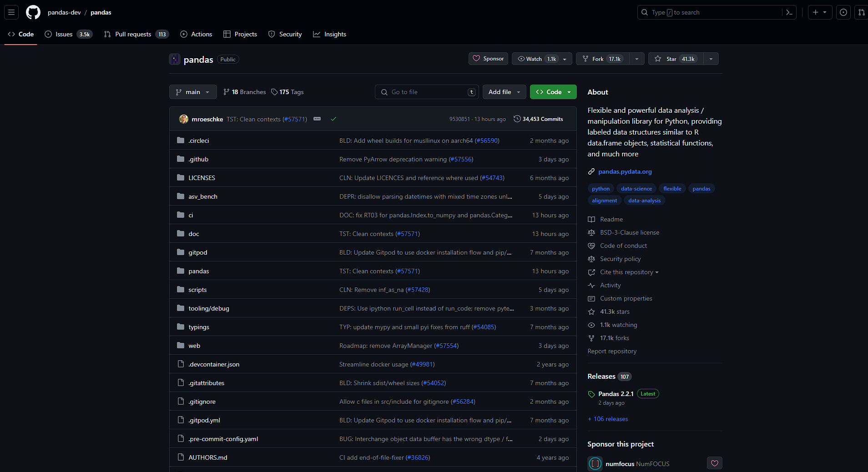
Task: Watch the pandas repository
Action: point(542,59)
